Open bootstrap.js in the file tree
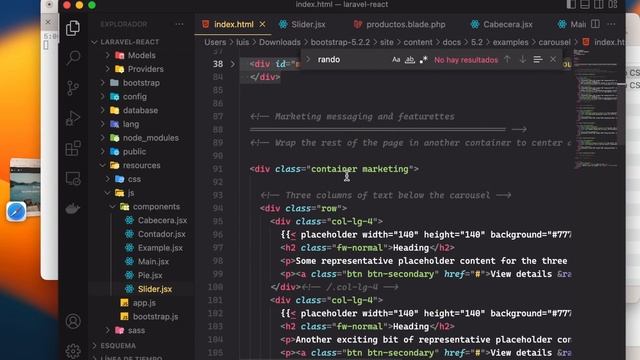 155,317
